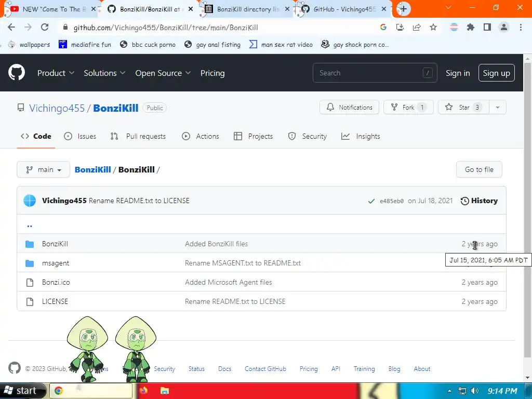
Task: Switch to the Issues tab
Action: click(x=80, y=136)
